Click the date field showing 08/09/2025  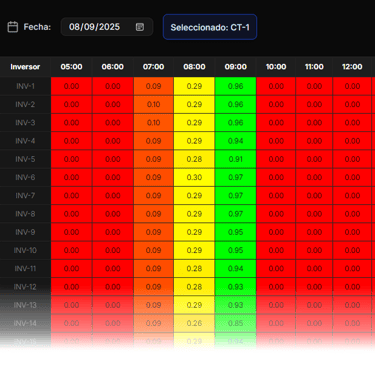pyautogui.click(x=107, y=27)
